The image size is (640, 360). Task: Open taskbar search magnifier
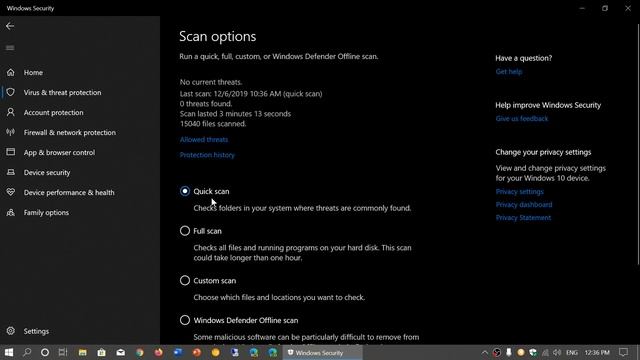pyautogui.click(x=27, y=352)
